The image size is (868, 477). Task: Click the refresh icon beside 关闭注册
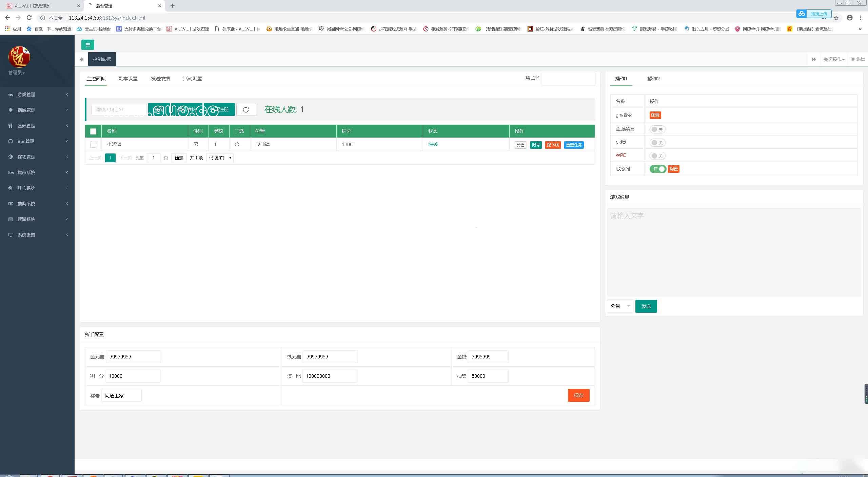click(246, 109)
